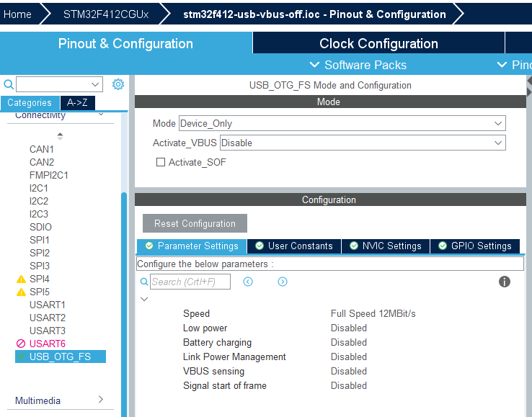The width and height of the screenshot is (532, 417).
Task: Select SPI1 peripheral
Action: pyautogui.click(x=40, y=240)
